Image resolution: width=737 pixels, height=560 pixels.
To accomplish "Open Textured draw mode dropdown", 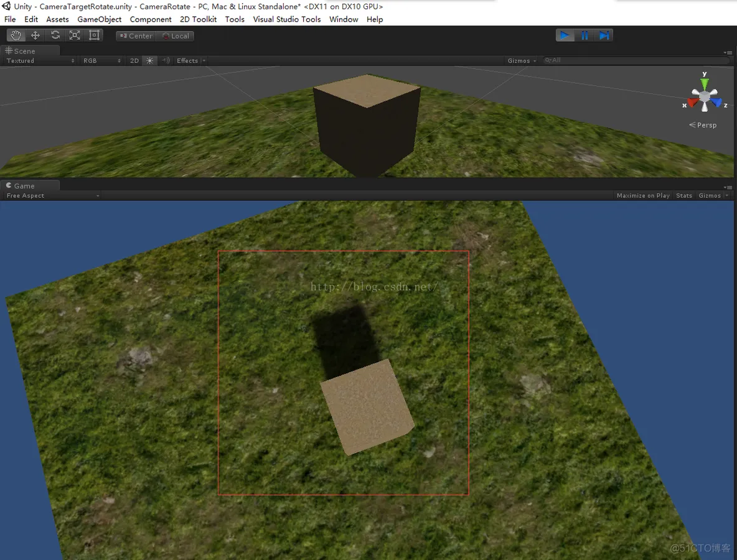I will click(40, 60).
